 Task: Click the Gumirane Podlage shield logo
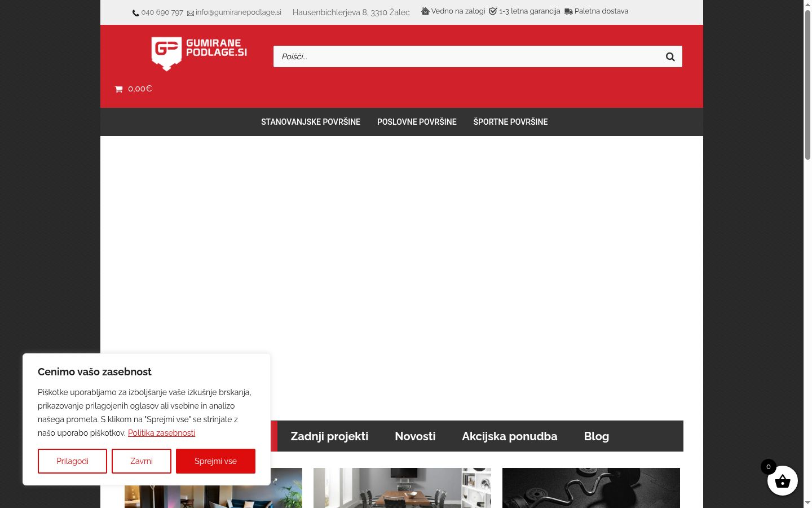[x=199, y=54]
